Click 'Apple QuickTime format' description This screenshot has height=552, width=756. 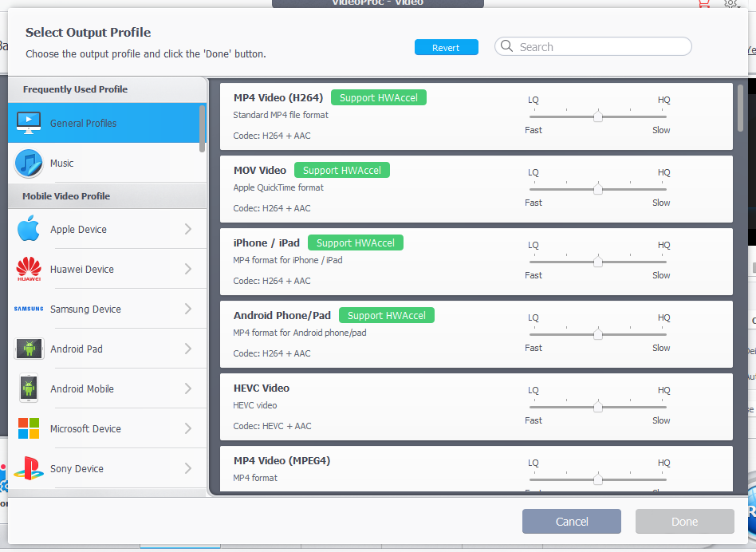(278, 187)
